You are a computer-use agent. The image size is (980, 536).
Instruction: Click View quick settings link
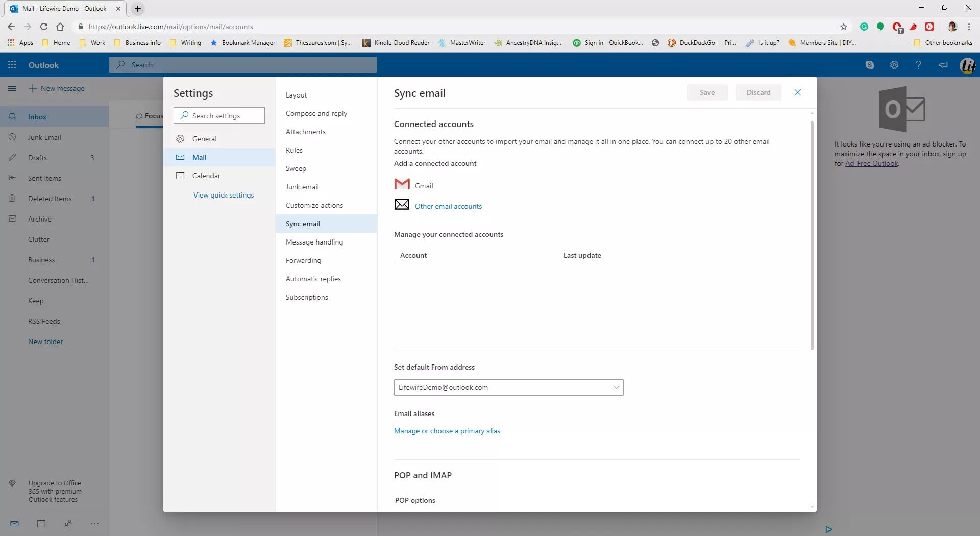click(224, 195)
